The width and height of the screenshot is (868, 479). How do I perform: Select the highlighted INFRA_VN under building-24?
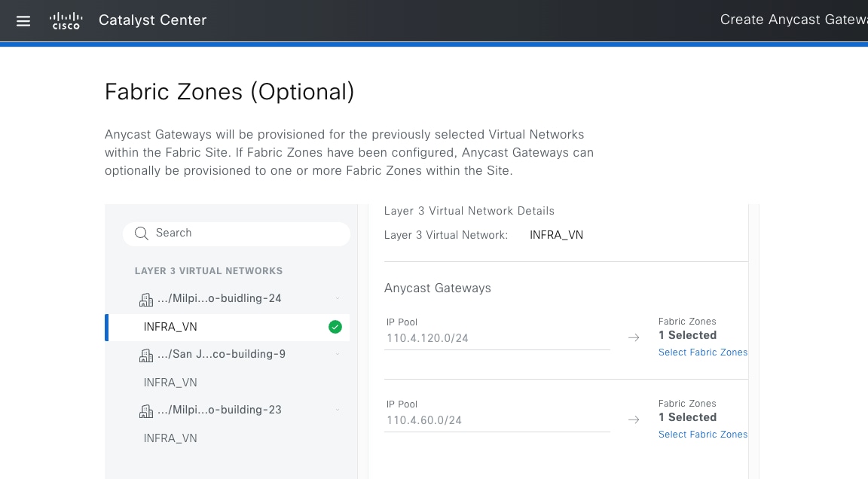point(170,327)
